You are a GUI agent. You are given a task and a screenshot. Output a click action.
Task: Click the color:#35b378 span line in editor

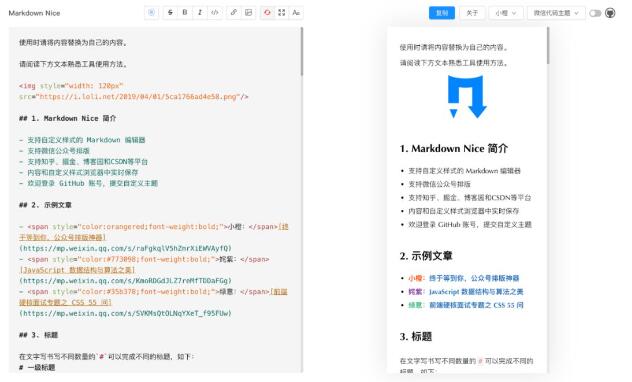tap(153, 292)
